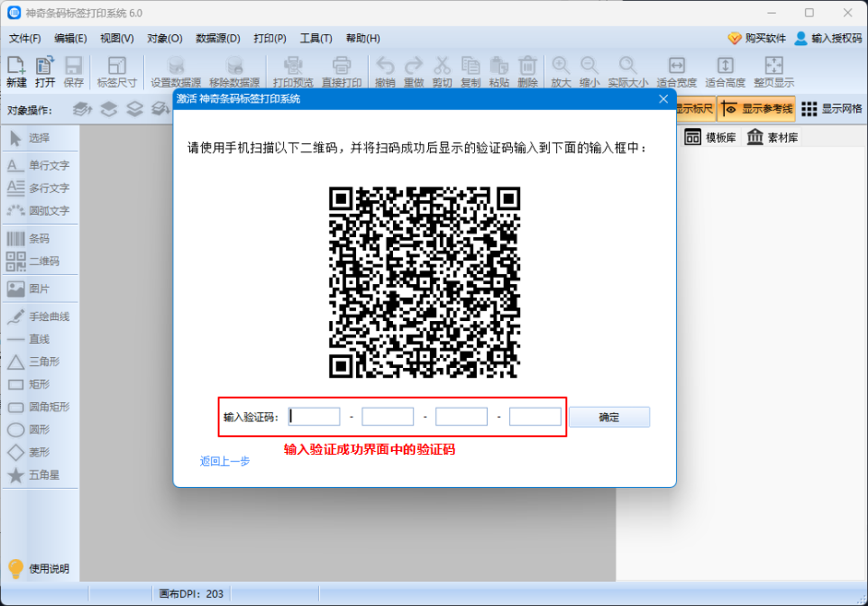Zoom in with 放大 magnifier
The width and height of the screenshot is (868, 606).
[x=561, y=72]
